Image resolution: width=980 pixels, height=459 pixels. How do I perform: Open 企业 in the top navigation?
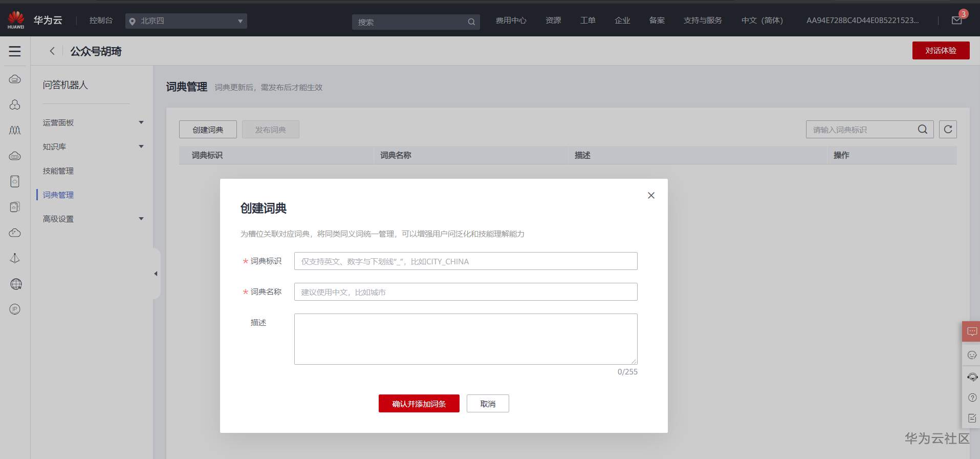622,20
